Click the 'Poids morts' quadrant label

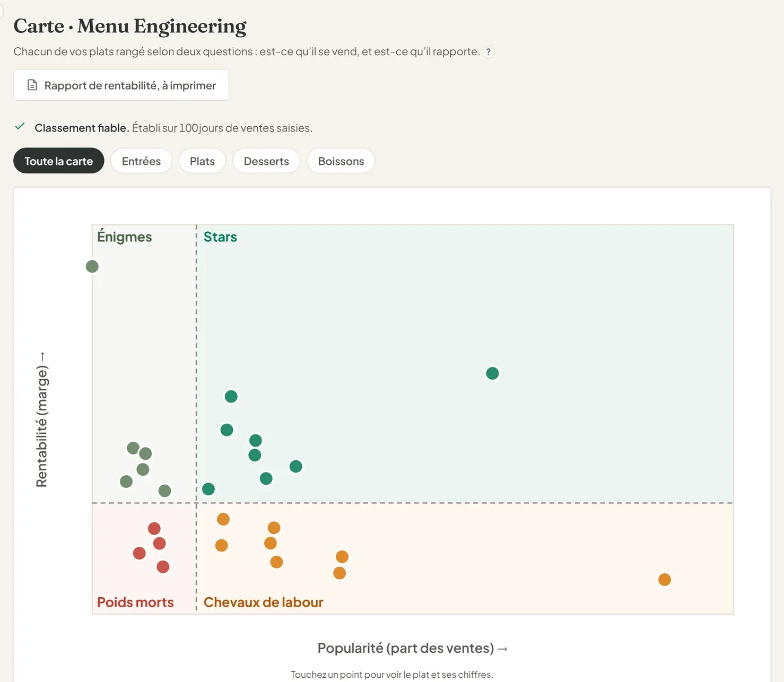tap(135, 602)
